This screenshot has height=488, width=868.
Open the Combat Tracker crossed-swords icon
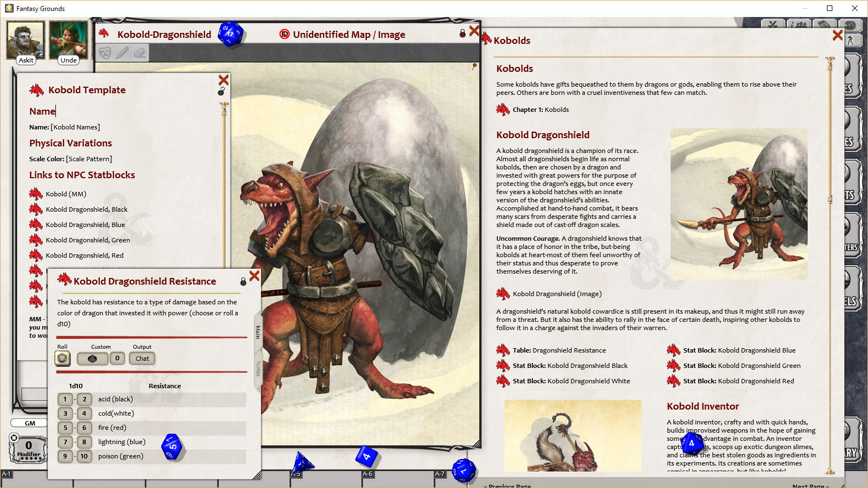pyautogui.click(x=773, y=25)
